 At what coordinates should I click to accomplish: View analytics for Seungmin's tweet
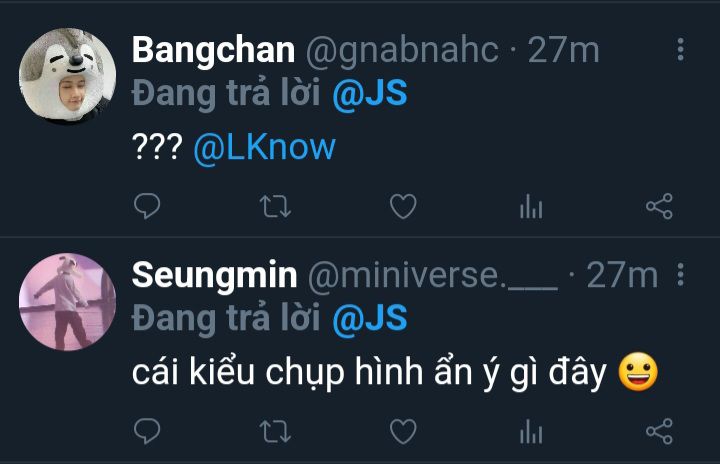(530, 431)
